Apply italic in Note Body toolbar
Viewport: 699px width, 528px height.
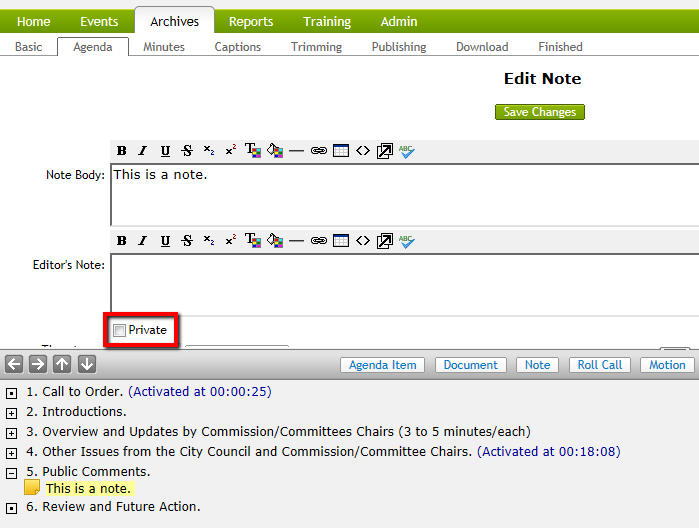143,151
